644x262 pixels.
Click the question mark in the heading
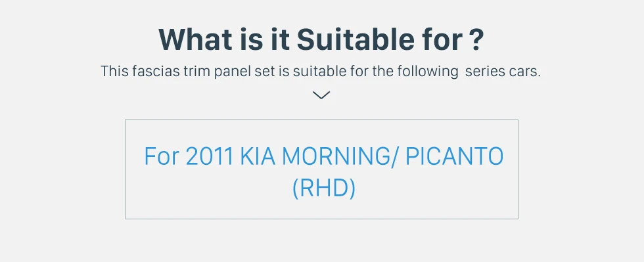point(476,39)
